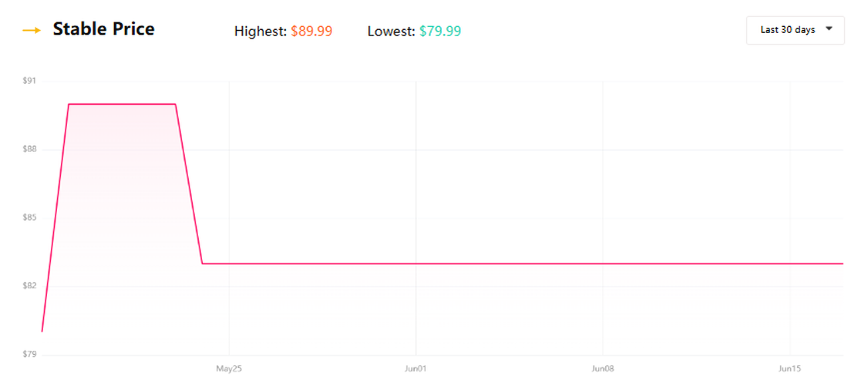This screenshot has height=385, width=868.
Task: Click the Jun08 date label on the x-axis
Action: [x=603, y=368]
